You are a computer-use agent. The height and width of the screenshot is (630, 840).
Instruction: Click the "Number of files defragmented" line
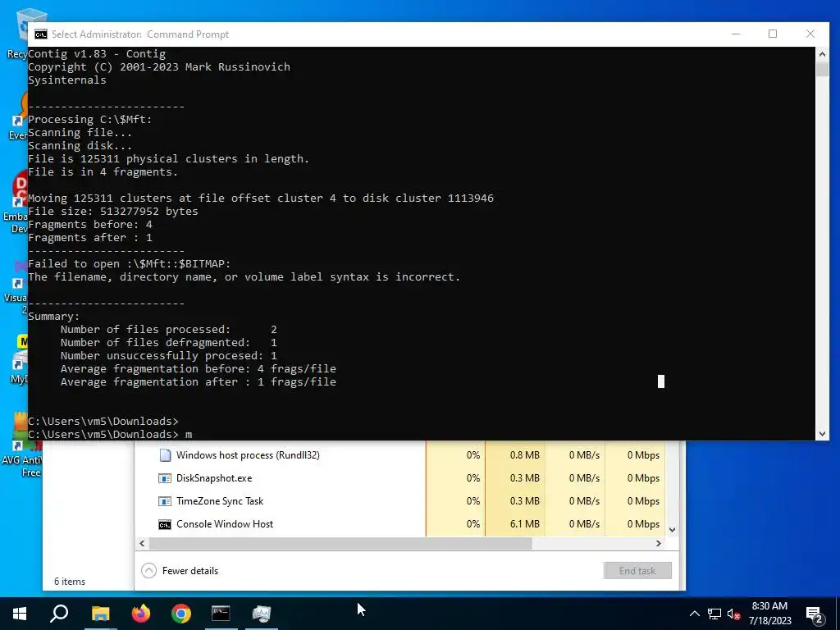click(x=168, y=342)
